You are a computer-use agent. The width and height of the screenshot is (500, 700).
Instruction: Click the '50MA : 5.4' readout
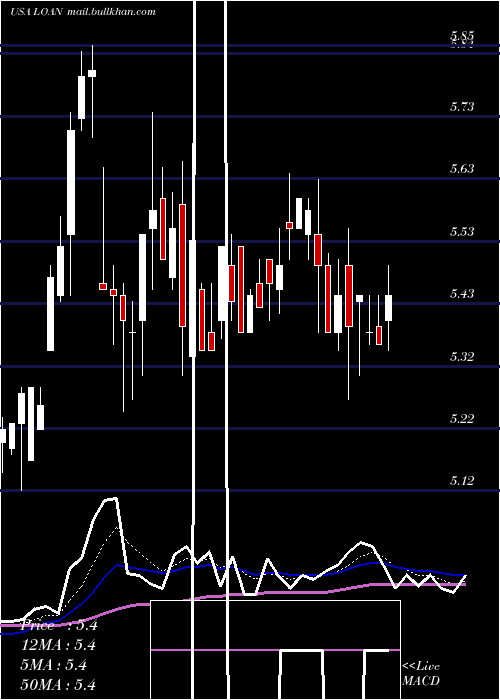coord(58,684)
